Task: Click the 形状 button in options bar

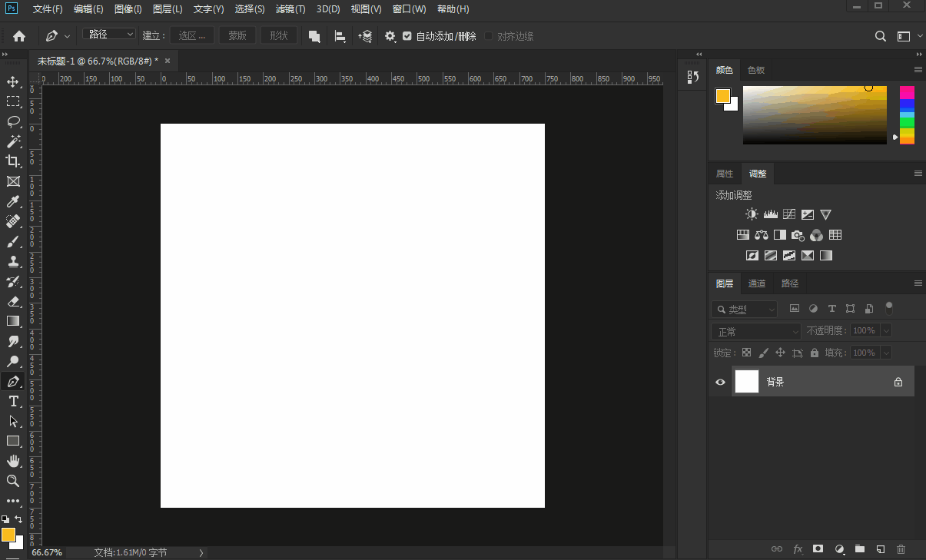Action: tap(279, 36)
